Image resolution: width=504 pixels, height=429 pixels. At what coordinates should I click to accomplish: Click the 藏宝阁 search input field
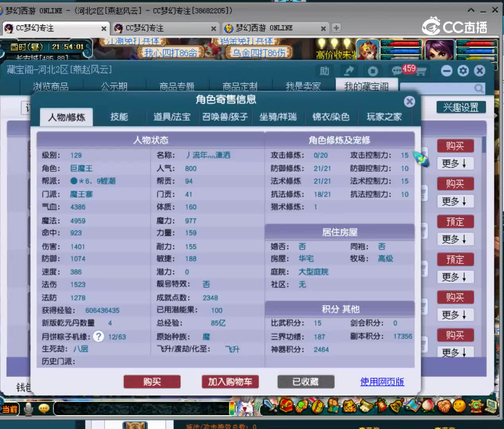click(436, 88)
